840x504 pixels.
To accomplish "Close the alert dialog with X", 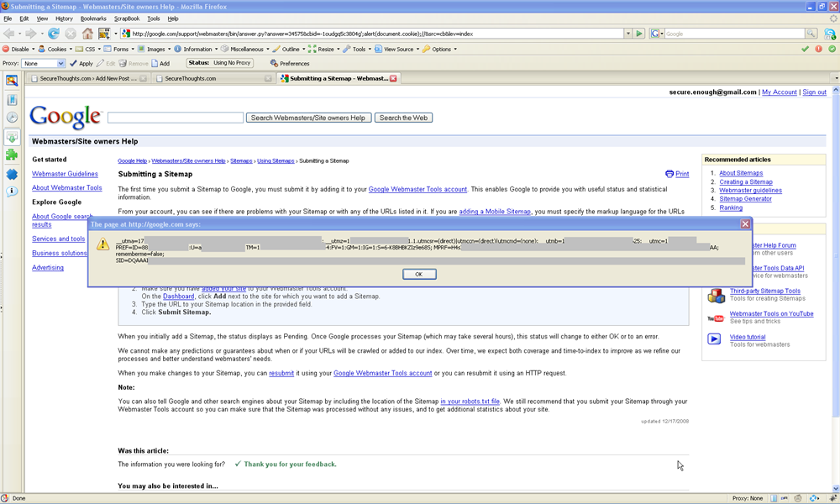I will point(745,224).
